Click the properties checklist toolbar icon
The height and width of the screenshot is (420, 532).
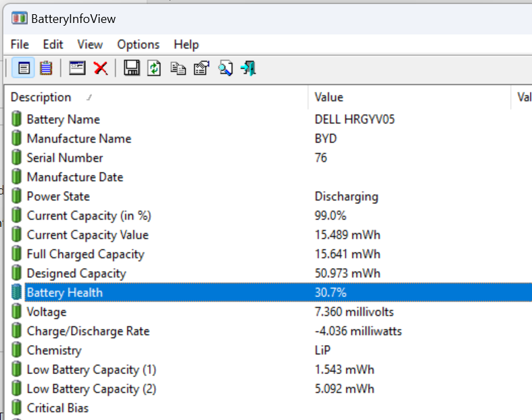201,68
